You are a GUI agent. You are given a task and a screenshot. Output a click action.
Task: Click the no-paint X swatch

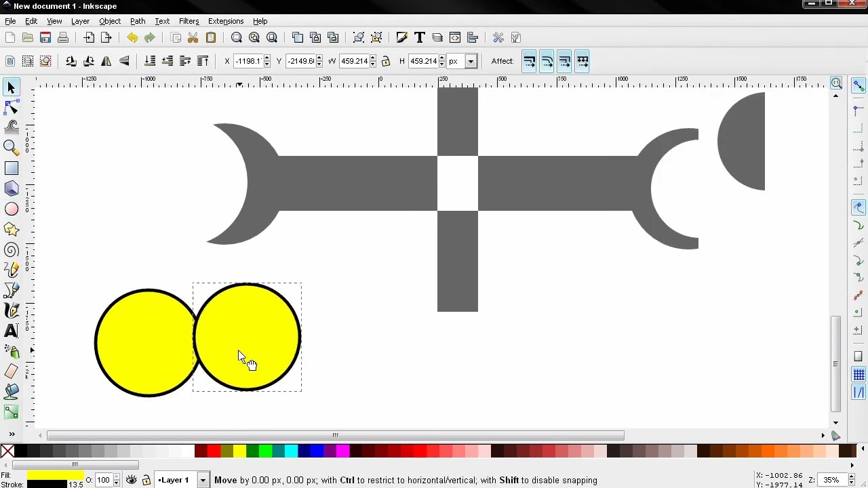pyautogui.click(x=7, y=451)
